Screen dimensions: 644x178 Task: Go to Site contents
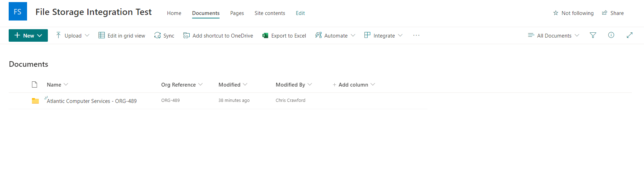click(270, 13)
